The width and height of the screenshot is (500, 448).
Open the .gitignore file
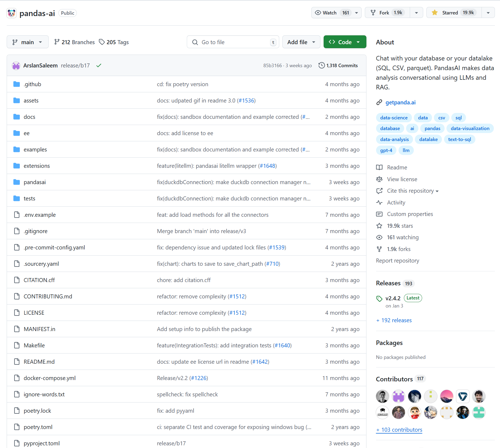point(36,231)
